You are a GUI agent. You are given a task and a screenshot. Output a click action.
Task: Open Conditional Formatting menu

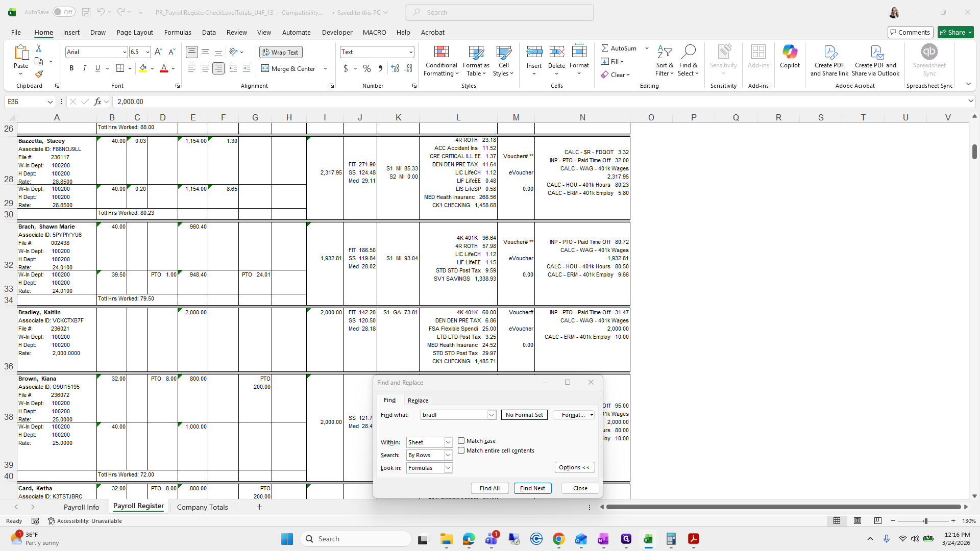click(441, 61)
